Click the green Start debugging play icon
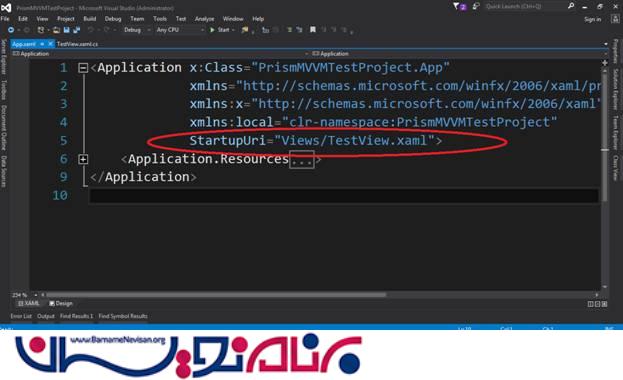623x380 pixels. tap(212, 30)
